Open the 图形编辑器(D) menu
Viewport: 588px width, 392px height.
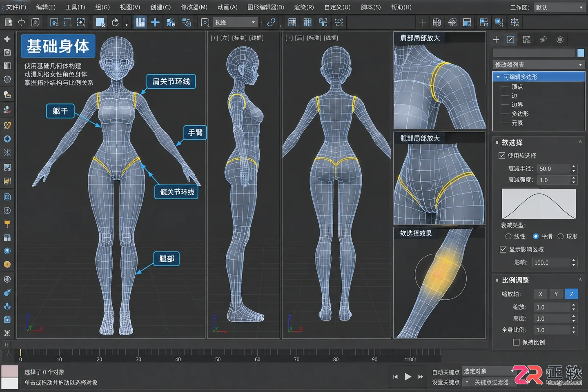point(265,7)
